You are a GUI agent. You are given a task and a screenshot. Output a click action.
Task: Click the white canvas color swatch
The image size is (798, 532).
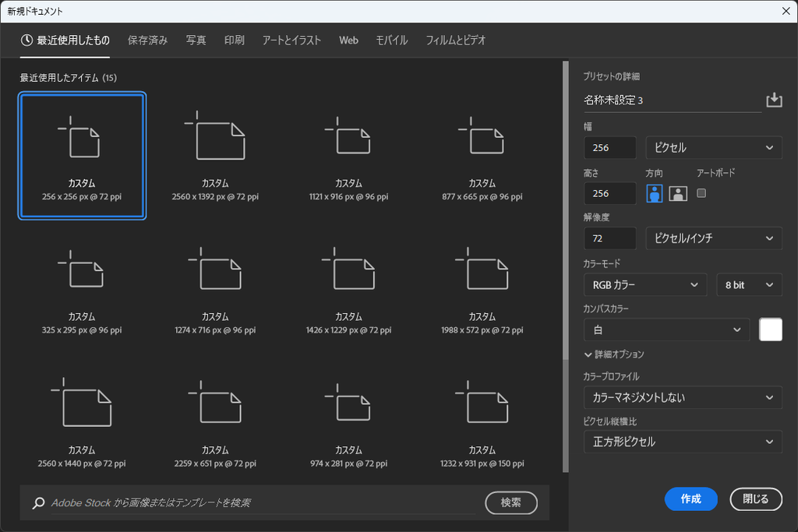pyautogui.click(x=771, y=329)
